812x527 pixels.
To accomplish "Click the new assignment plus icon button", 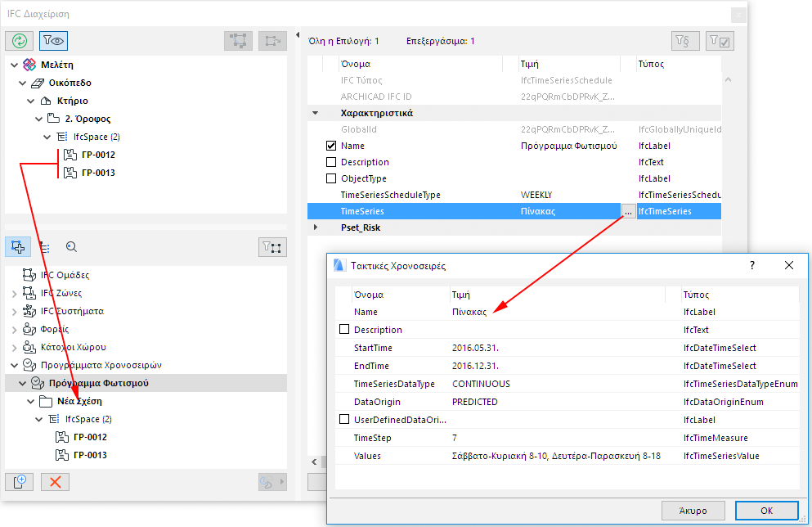I will (19, 482).
